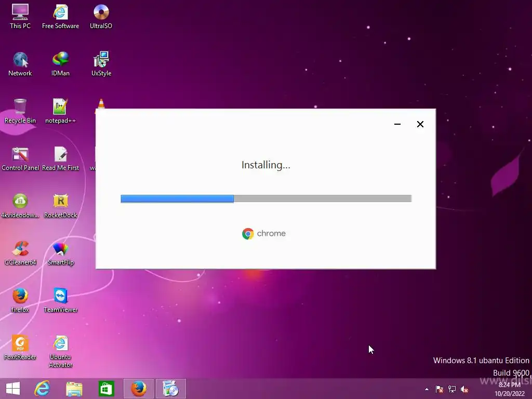The width and height of the screenshot is (532, 399).
Task: Open Network desktop icon
Action: [20, 64]
